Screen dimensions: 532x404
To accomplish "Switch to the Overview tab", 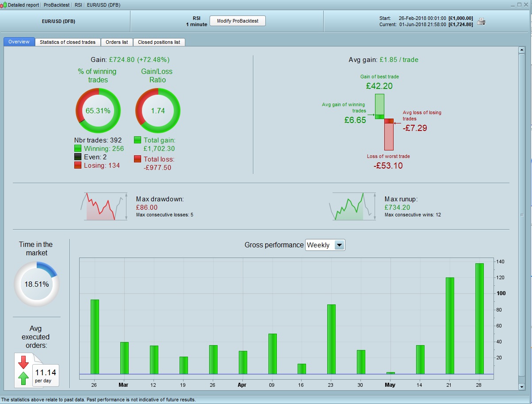I will [19, 42].
